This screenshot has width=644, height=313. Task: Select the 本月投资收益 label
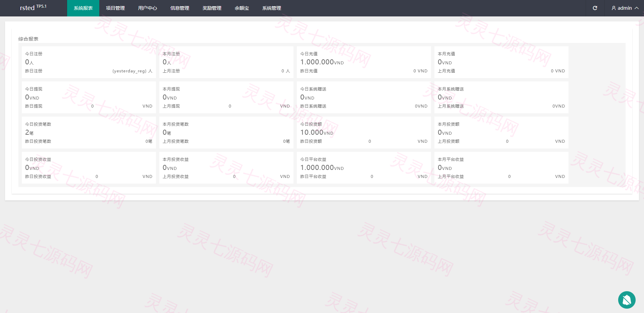coord(176,159)
